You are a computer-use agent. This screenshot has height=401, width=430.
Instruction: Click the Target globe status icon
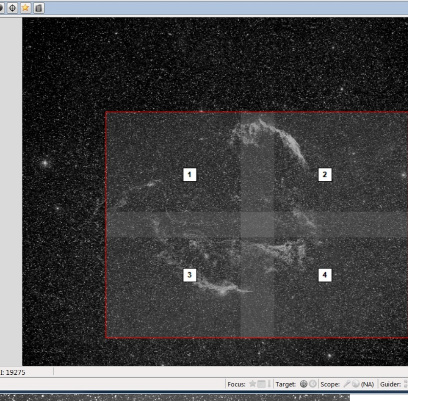(x=303, y=384)
